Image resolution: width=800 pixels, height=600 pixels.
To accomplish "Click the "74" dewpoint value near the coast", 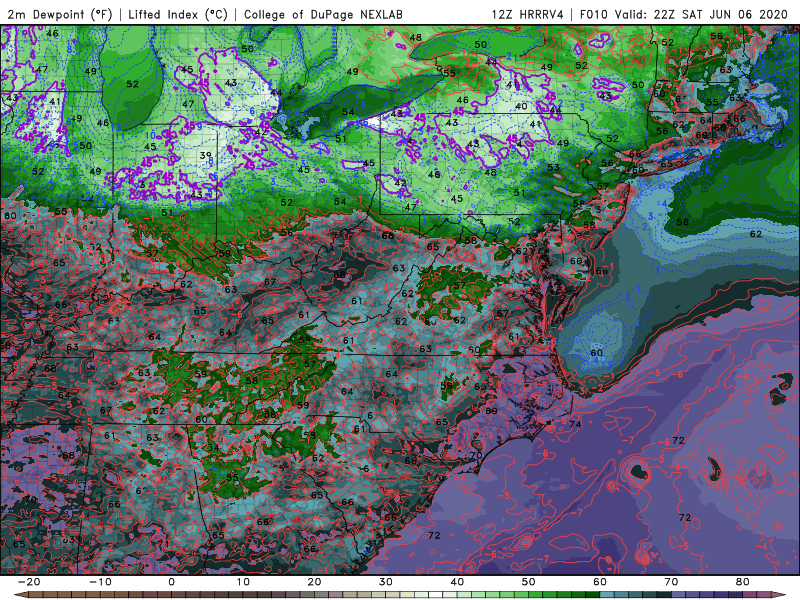I will pos(575,424).
